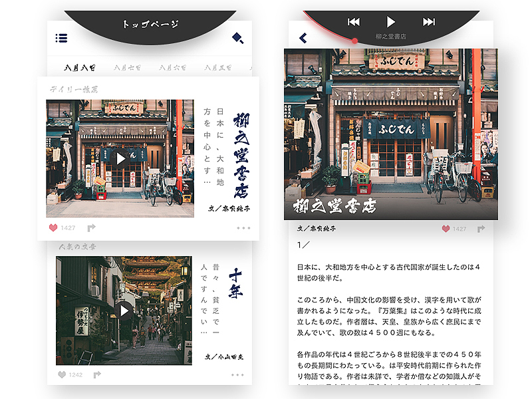Like the 柳之堂書店 card with 1427 heart
532x399 pixels.
53,227
